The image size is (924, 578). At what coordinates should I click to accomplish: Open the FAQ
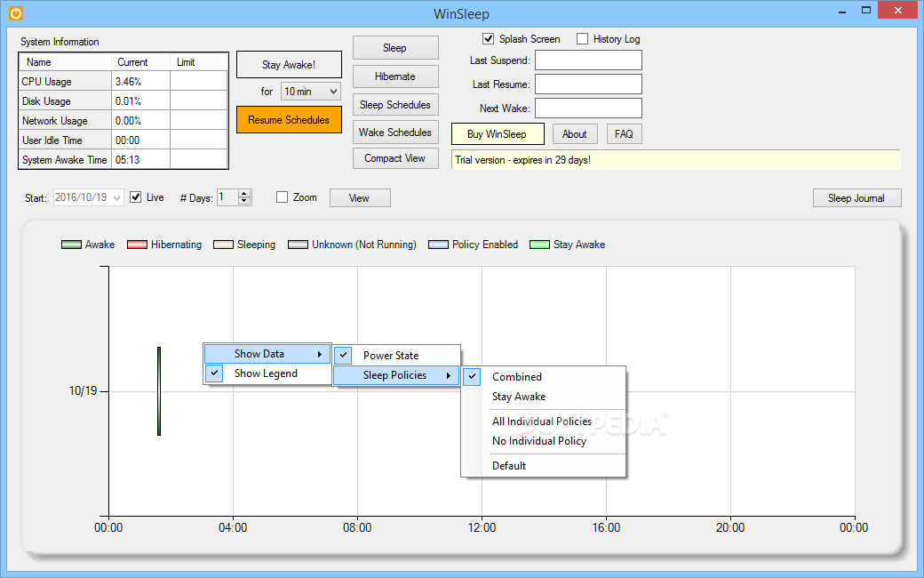pos(624,134)
